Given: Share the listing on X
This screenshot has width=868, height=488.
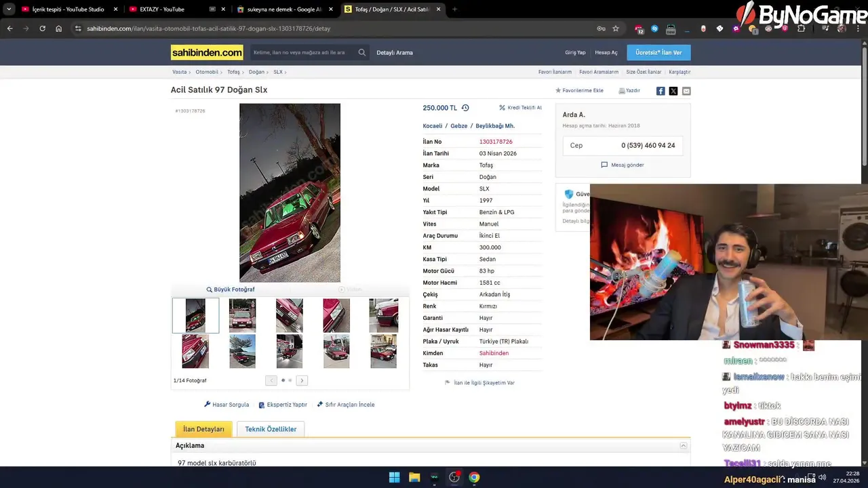Looking at the screenshot, I should click(x=673, y=91).
